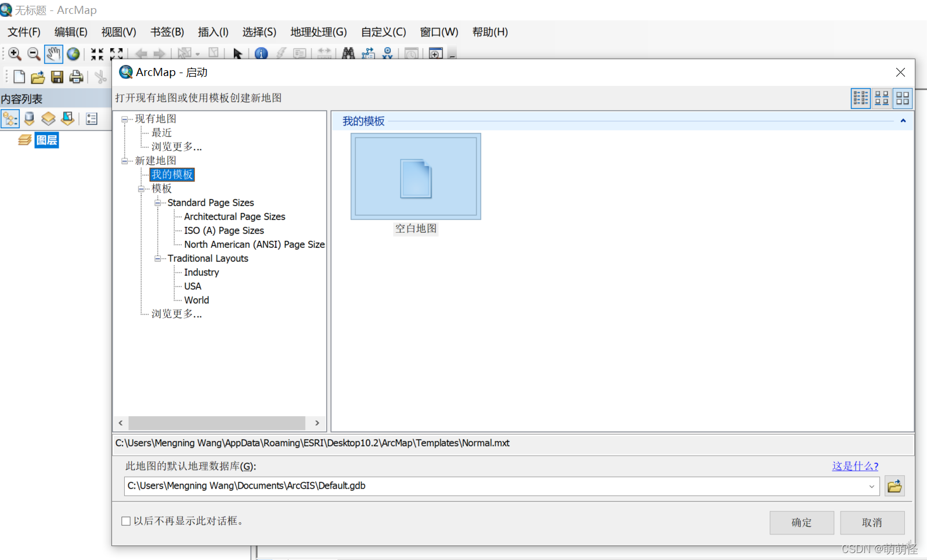The image size is (927, 560).
Task: Collapse the 模板 tree node
Action: click(x=141, y=189)
